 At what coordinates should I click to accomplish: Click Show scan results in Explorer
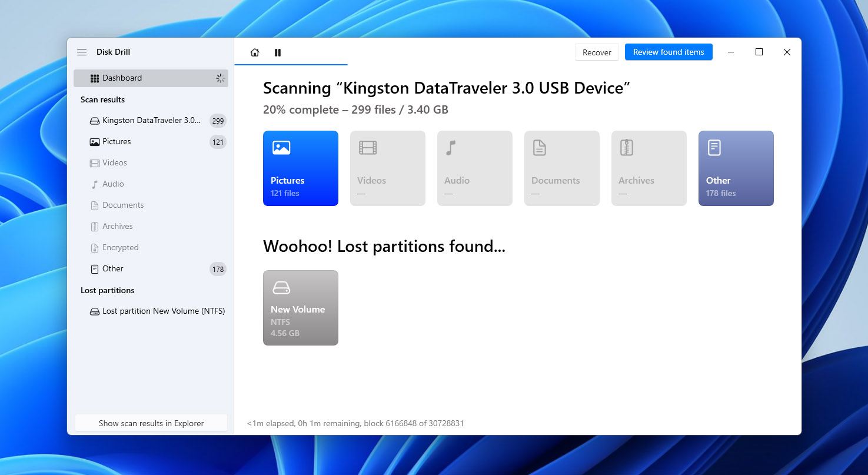pos(151,423)
